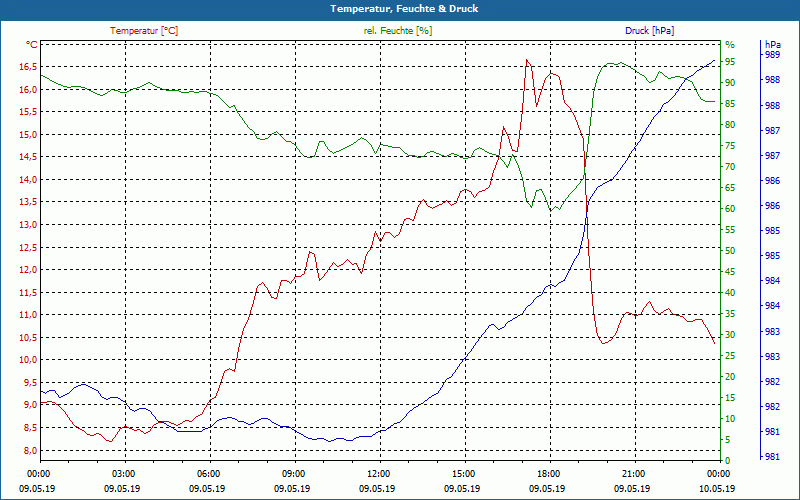
Task: Click the green 80 humidity tick
Action: [730, 124]
